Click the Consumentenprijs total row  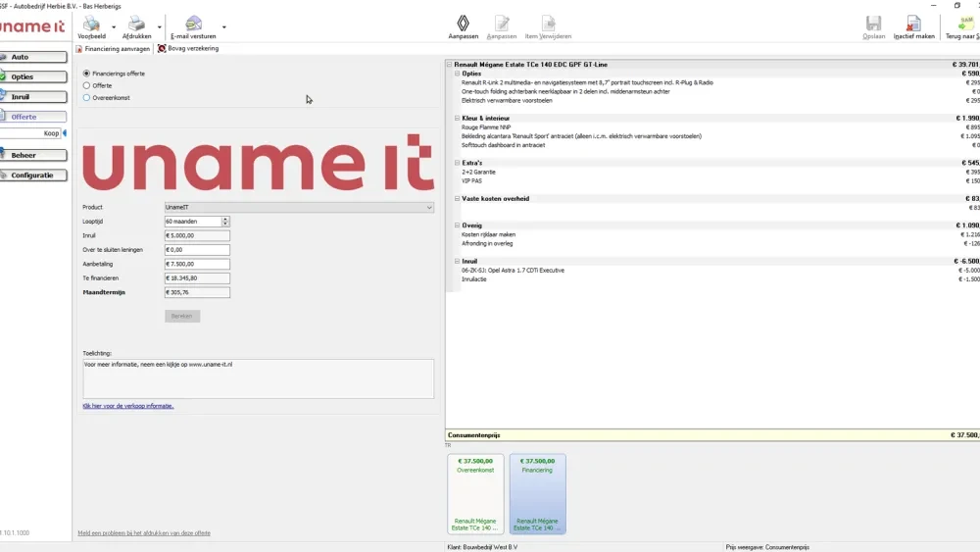(712, 435)
